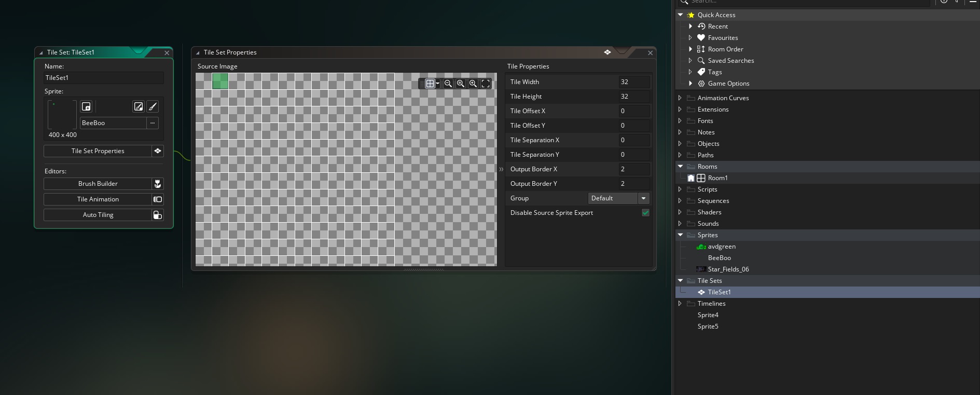The image size is (980, 395).
Task: Uncheck Disable Source Sprite Export
Action: pyautogui.click(x=645, y=213)
